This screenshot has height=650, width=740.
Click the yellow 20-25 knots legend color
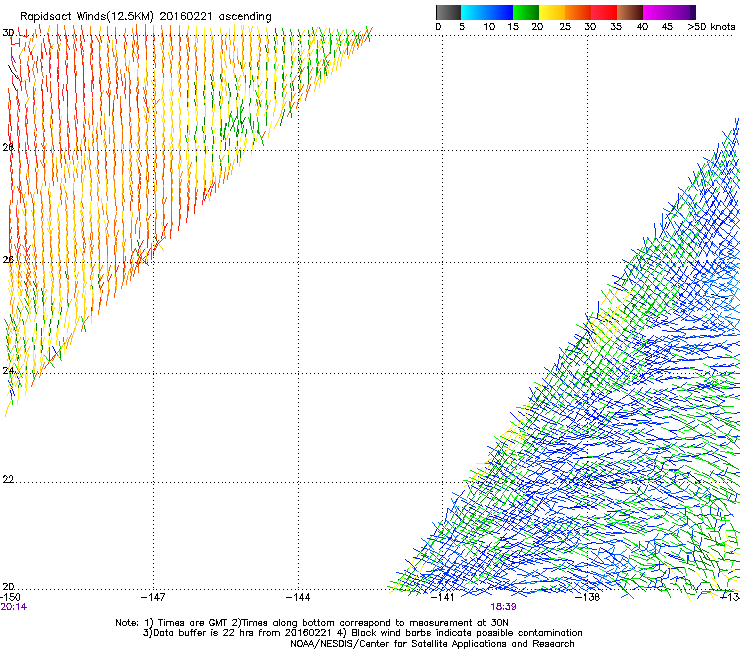pos(552,12)
